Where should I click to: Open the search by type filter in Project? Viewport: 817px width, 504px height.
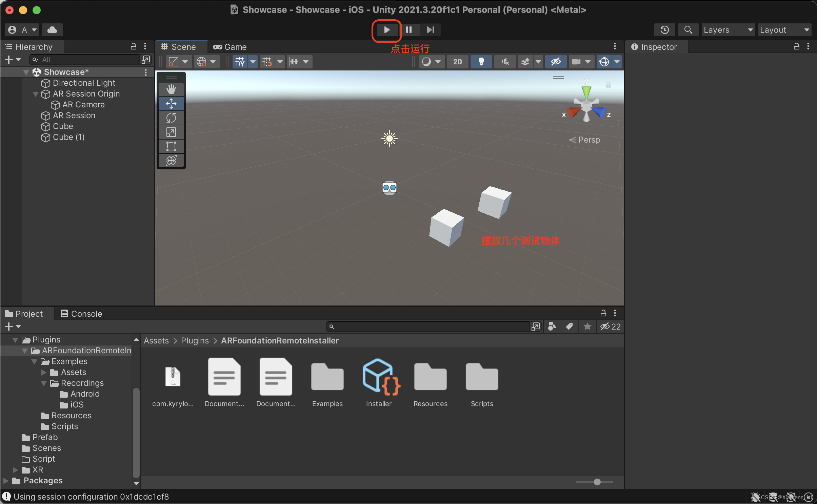click(x=552, y=326)
